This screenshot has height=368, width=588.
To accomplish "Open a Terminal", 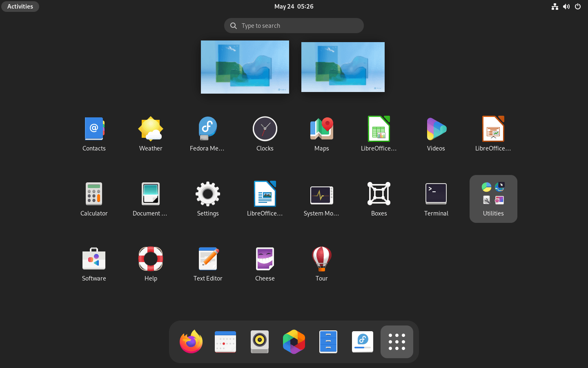I will coord(436,193).
